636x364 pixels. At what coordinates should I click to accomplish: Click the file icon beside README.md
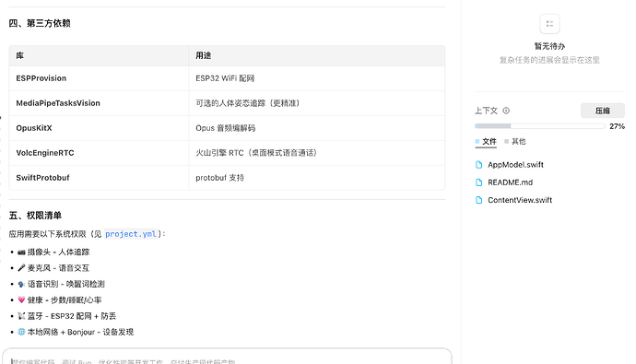(479, 182)
